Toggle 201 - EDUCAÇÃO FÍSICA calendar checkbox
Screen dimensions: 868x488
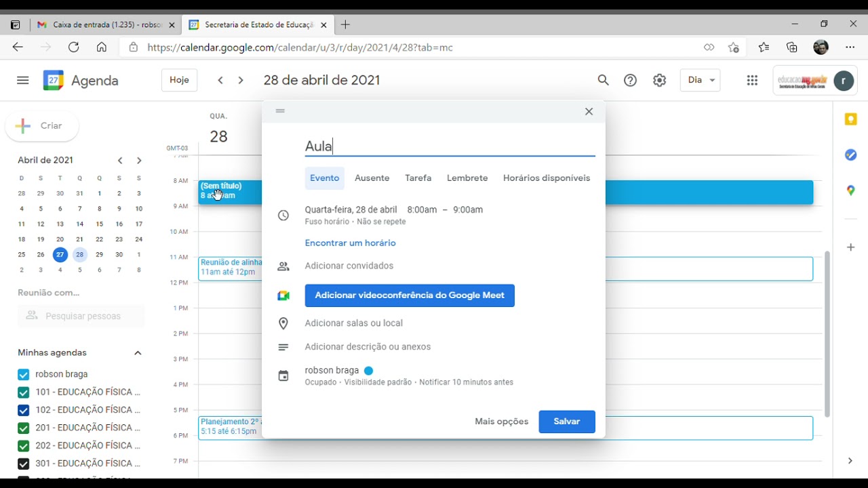tap(24, 428)
